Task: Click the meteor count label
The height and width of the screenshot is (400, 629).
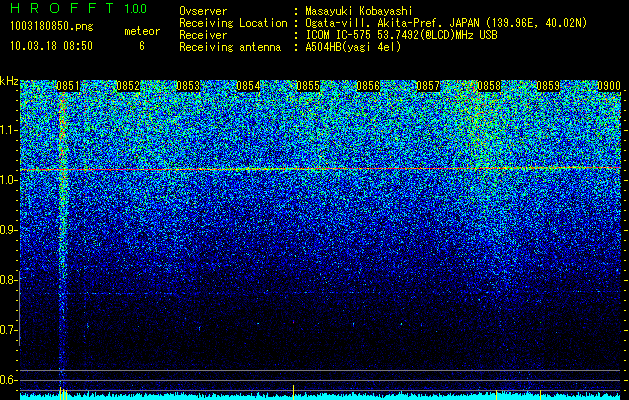Action: 142,31
